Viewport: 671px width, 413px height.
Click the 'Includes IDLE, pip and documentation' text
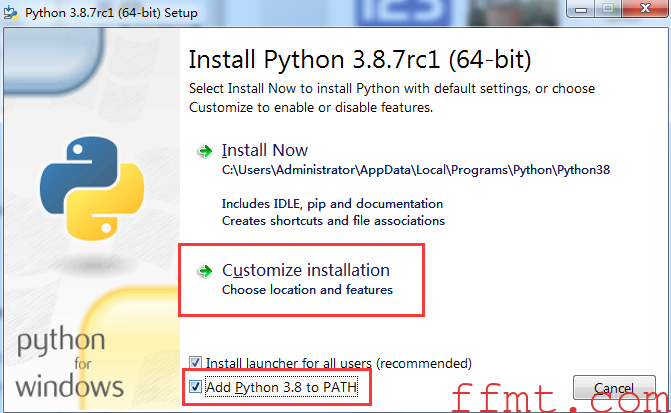332,204
